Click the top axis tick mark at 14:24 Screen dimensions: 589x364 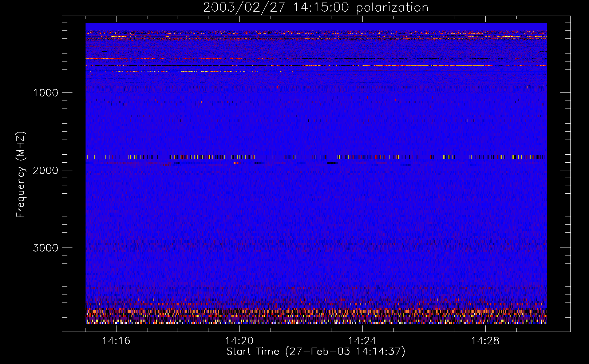(x=362, y=21)
